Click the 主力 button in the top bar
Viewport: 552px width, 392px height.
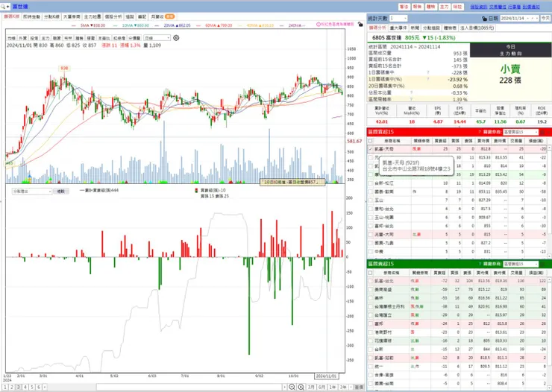445,7
